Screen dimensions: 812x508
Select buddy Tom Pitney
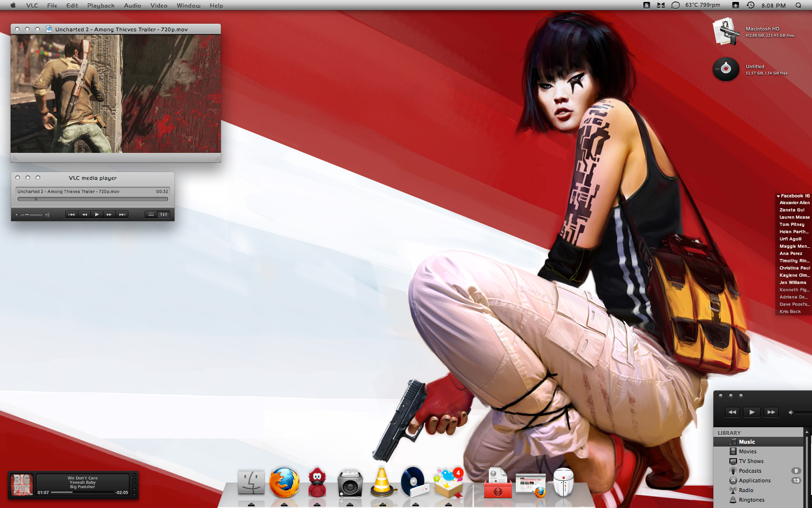pyautogui.click(x=792, y=224)
